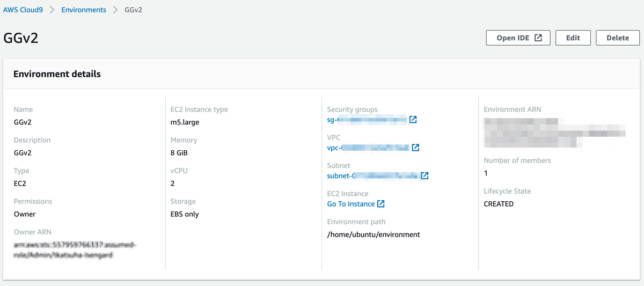Click the Environment details heading
The image size is (644, 286).
point(57,74)
